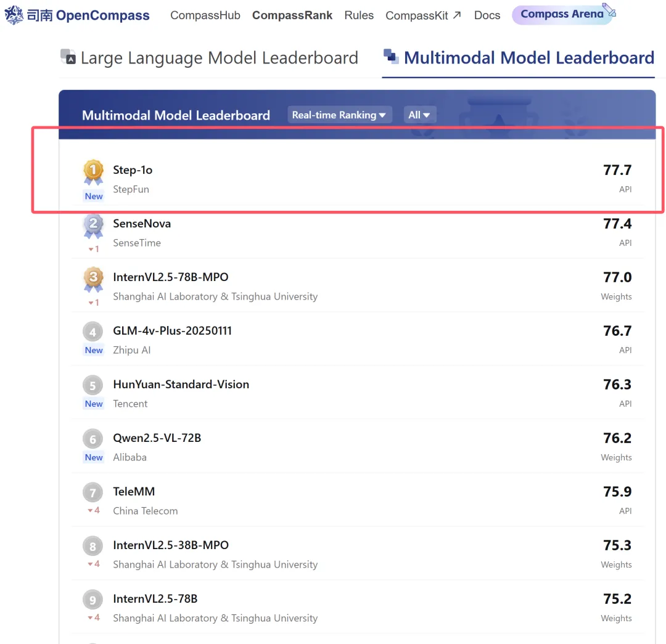The width and height of the screenshot is (666, 644).
Task: Click the OpenCompass logo icon
Action: [x=14, y=15]
